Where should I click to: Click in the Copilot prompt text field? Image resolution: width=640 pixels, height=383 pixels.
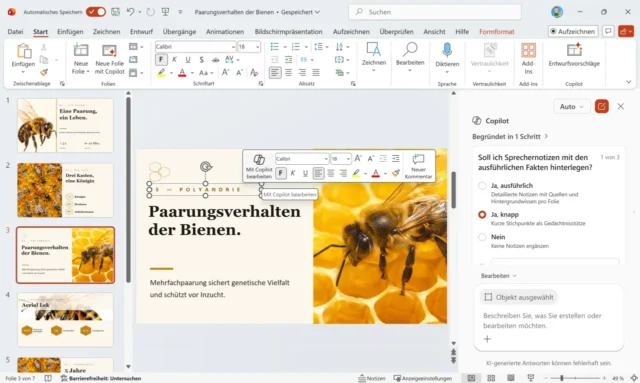(549, 321)
